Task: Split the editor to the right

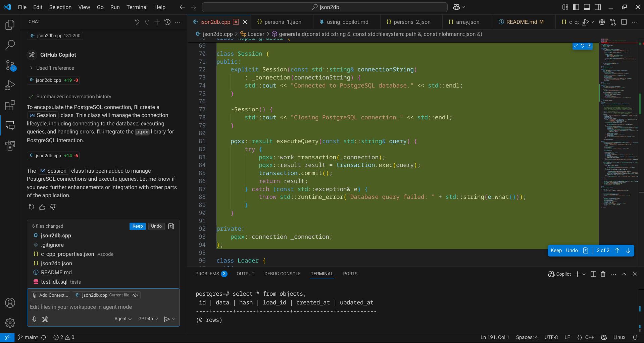Action: coord(624,22)
